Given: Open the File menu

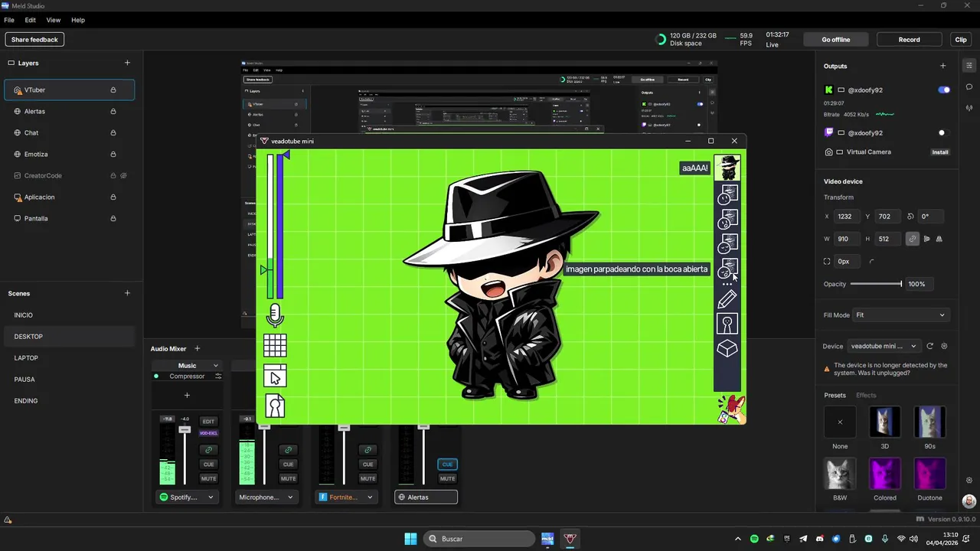Looking at the screenshot, I should point(9,20).
